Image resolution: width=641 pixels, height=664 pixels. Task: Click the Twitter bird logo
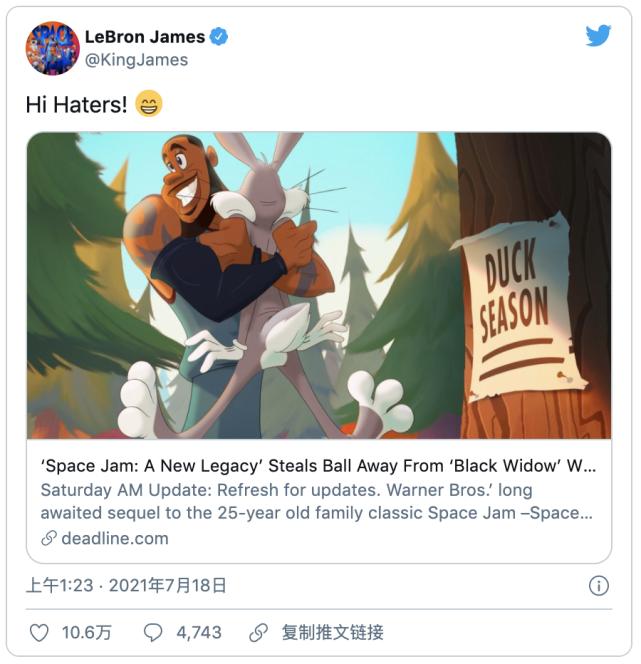pyautogui.click(x=598, y=35)
